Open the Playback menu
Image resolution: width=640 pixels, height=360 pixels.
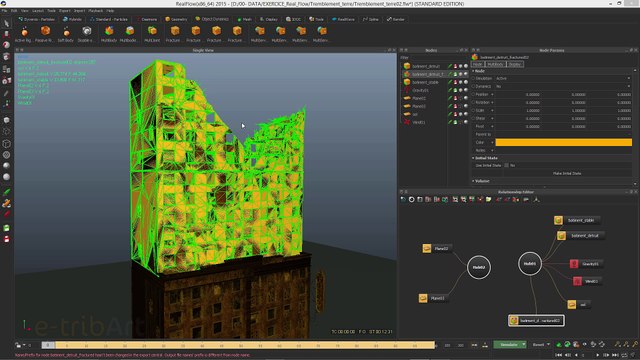coord(96,11)
